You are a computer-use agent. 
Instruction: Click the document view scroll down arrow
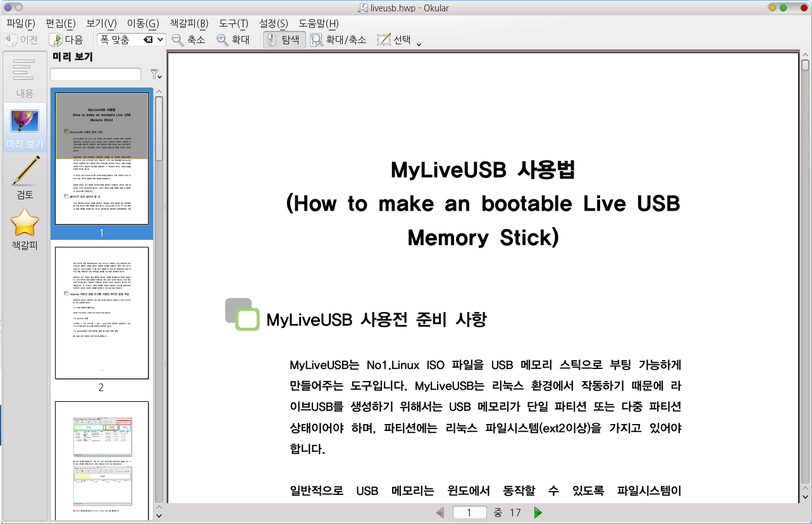pos(805,499)
